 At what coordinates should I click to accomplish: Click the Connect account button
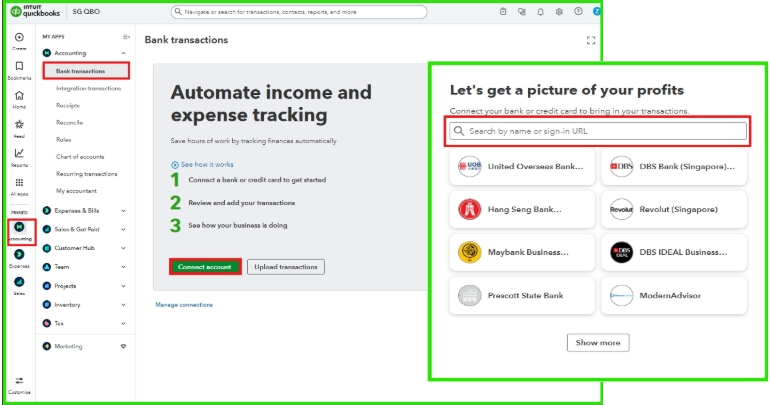[205, 267]
